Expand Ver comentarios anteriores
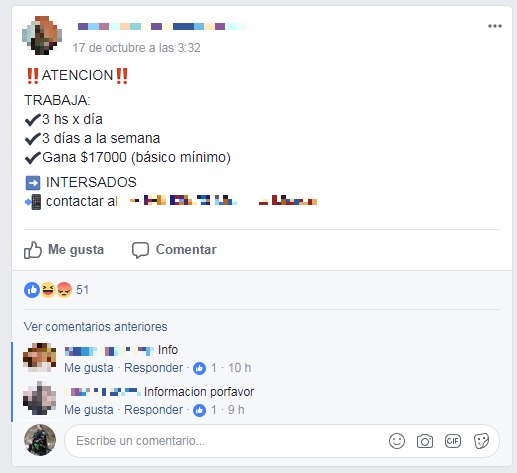The image size is (517, 473). click(x=95, y=327)
